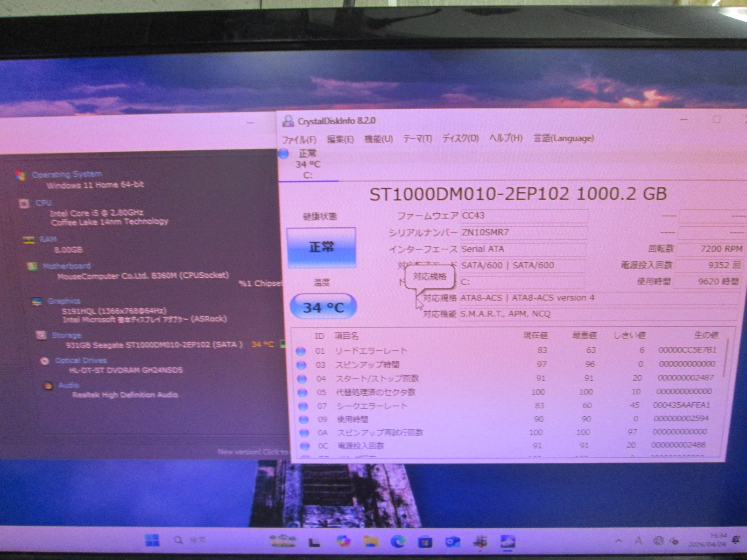
Task: Open the 言語(Language) menu
Action: (x=564, y=138)
